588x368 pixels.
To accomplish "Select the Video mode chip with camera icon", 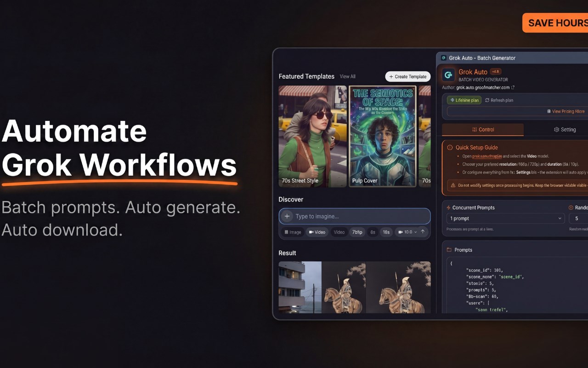I will 317,232.
